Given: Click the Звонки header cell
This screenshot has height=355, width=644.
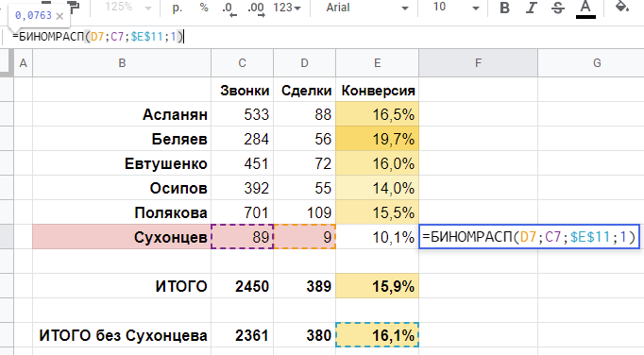Looking at the screenshot, I should coord(243,90).
